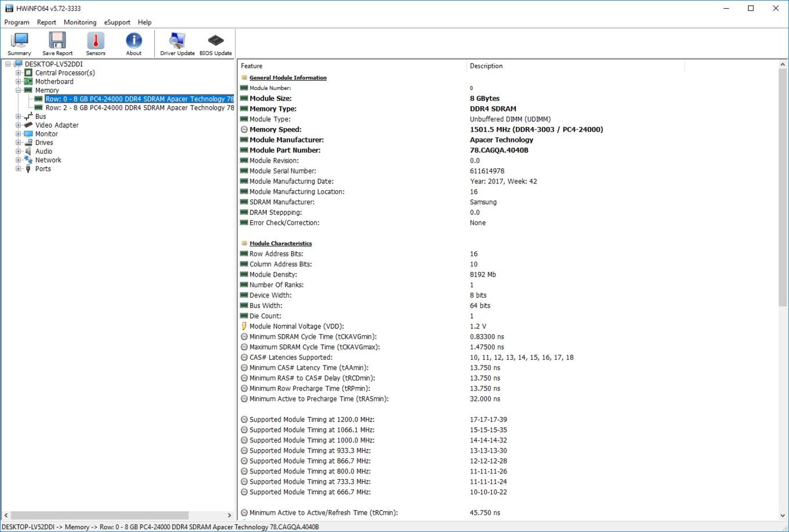
Task: Expand the Motherboard tree node
Action: pos(19,82)
